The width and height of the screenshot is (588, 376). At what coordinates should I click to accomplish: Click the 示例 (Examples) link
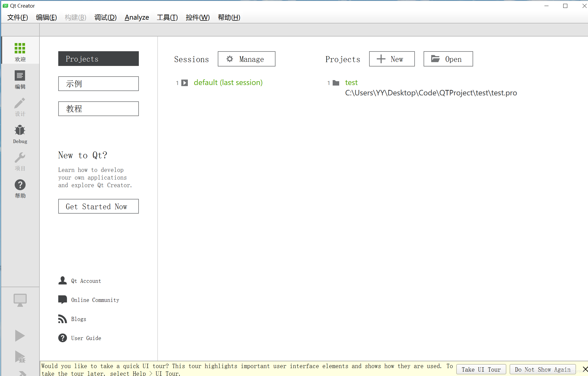pyautogui.click(x=99, y=84)
